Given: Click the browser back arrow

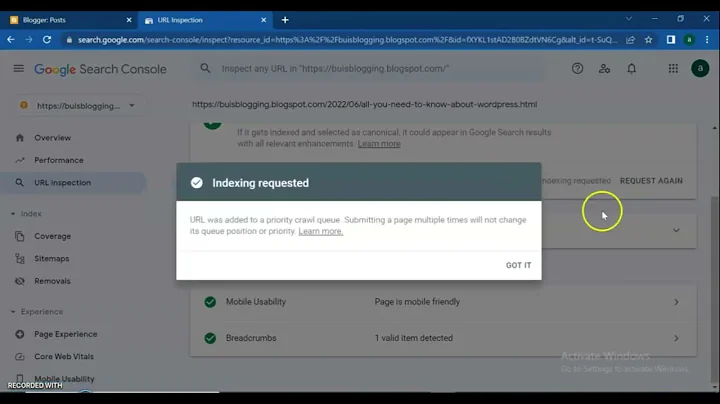Looking at the screenshot, I should (x=11, y=40).
